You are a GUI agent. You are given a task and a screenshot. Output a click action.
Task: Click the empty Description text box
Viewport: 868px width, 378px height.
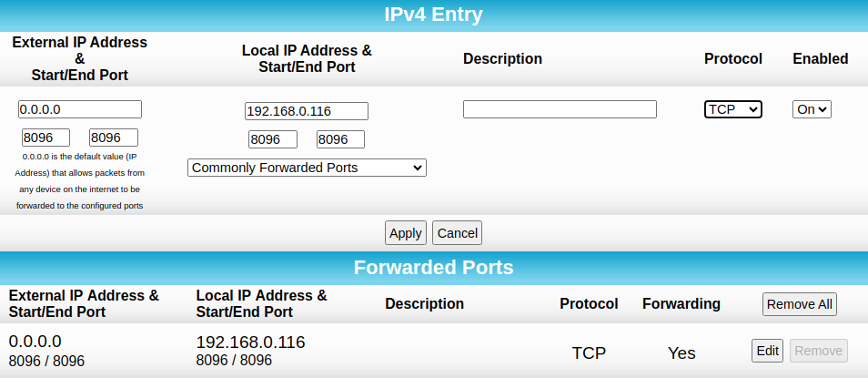(560, 109)
